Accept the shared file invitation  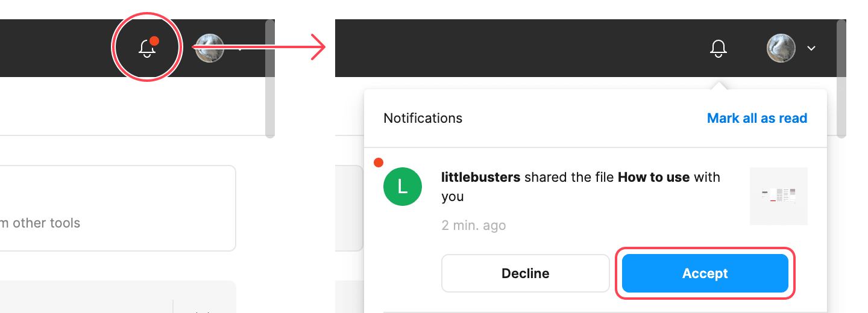[705, 273]
